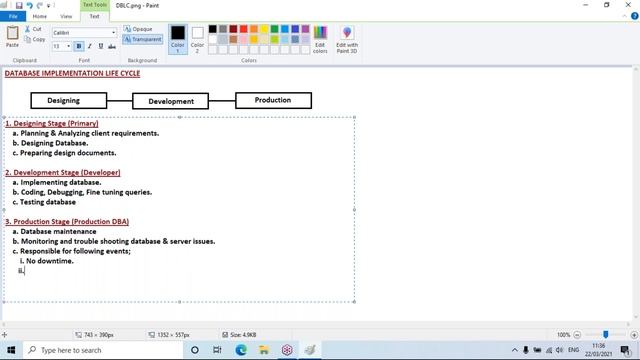Switch to the View ribbon tab
Viewport: 640px width, 360px height.
[x=66, y=16]
